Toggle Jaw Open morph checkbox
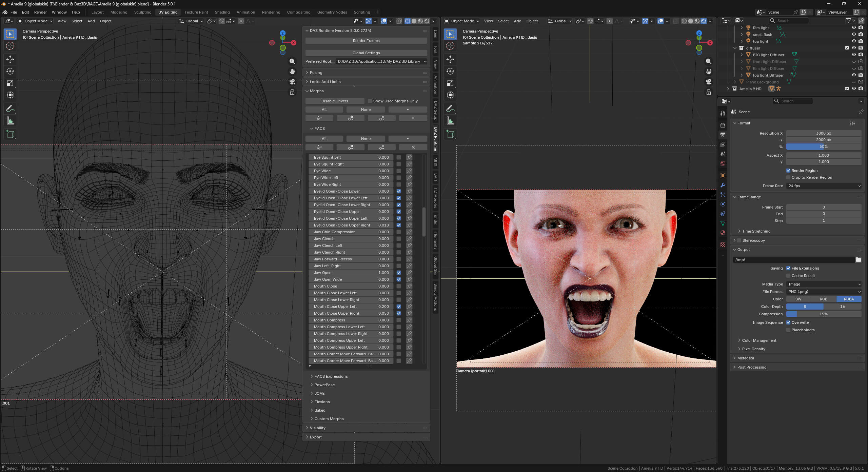 point(399,273)
